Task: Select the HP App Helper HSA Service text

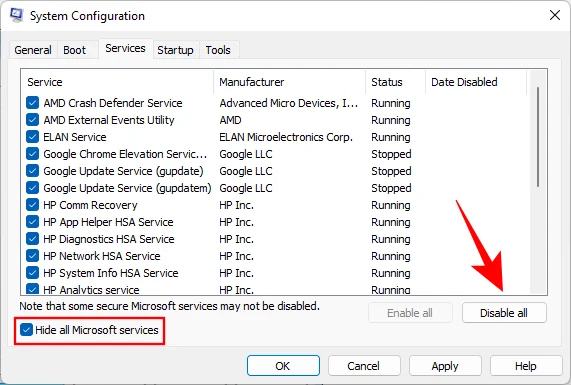Action: 109,222
